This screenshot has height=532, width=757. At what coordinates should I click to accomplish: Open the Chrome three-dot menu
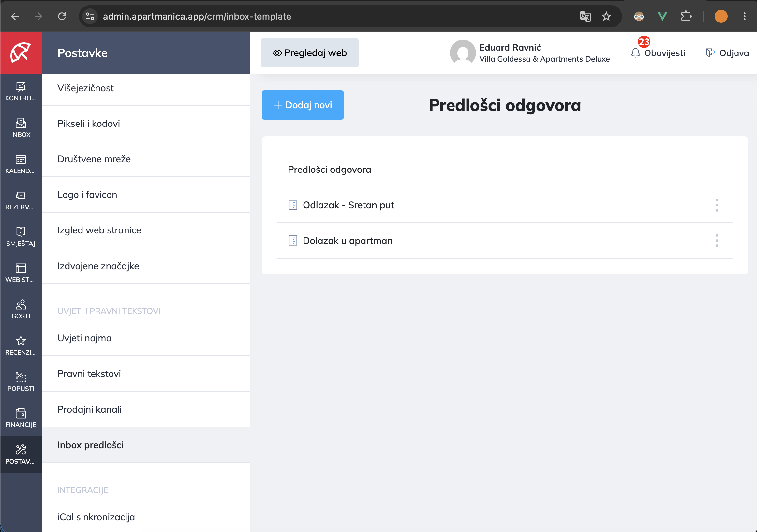click(x=744, y=16)
